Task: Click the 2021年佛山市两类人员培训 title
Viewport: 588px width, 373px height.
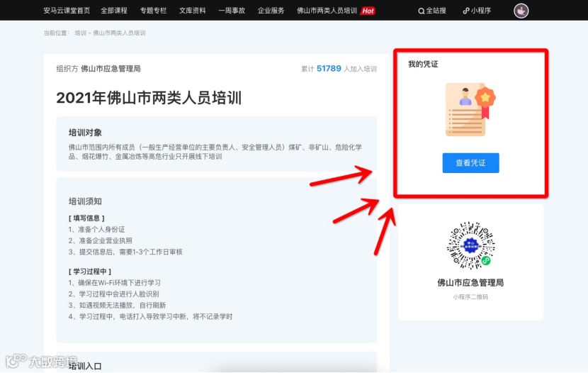Action: click(x=149, y=98)
